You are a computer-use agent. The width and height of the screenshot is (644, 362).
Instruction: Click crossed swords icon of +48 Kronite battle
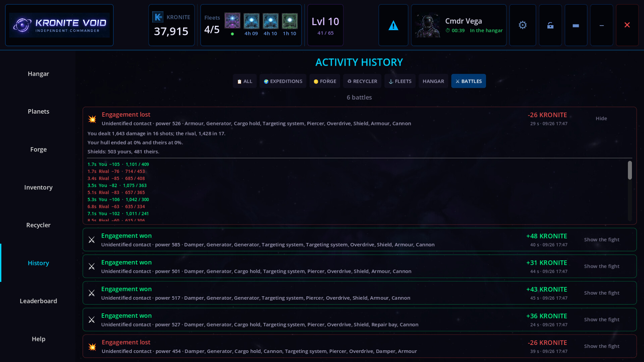pyautogui.click(x=92, y=240)
